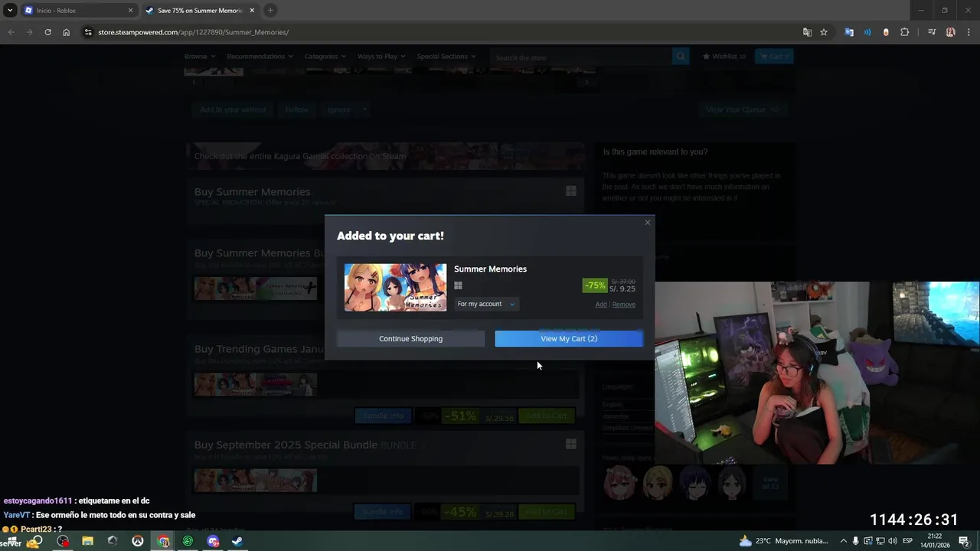Open Discord icon in taskbar
Screen dimensions: 980x551
(213, 542)
